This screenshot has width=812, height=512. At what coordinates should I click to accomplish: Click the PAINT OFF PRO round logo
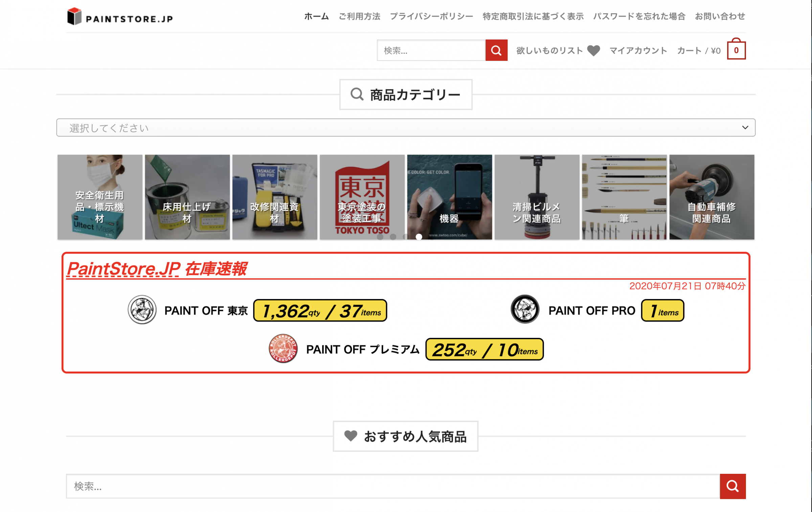pos(525,309)
